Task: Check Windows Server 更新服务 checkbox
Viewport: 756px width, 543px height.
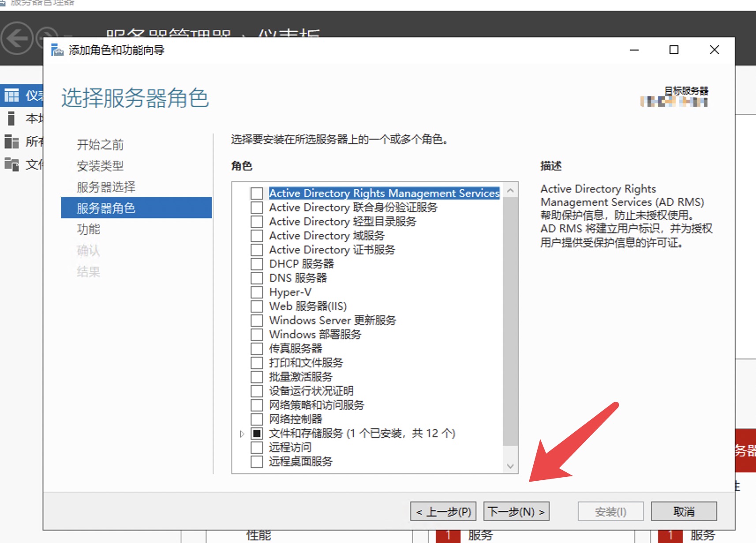Action: pyautogui.click(x=257, y=321)
